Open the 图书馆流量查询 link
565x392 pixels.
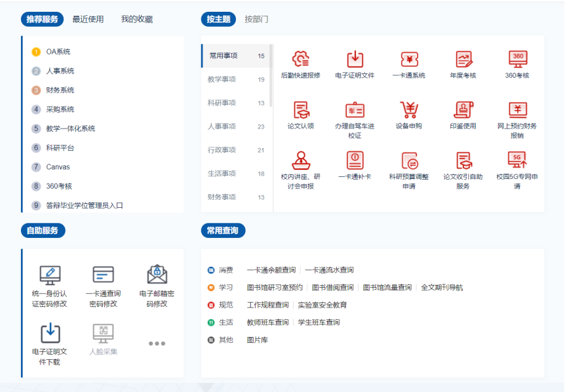387,288
